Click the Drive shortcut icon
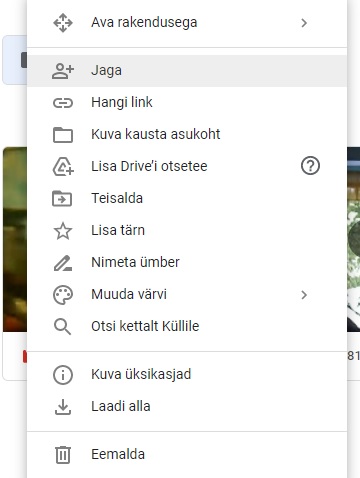This screenshot has width=360, height=478. 63,166
